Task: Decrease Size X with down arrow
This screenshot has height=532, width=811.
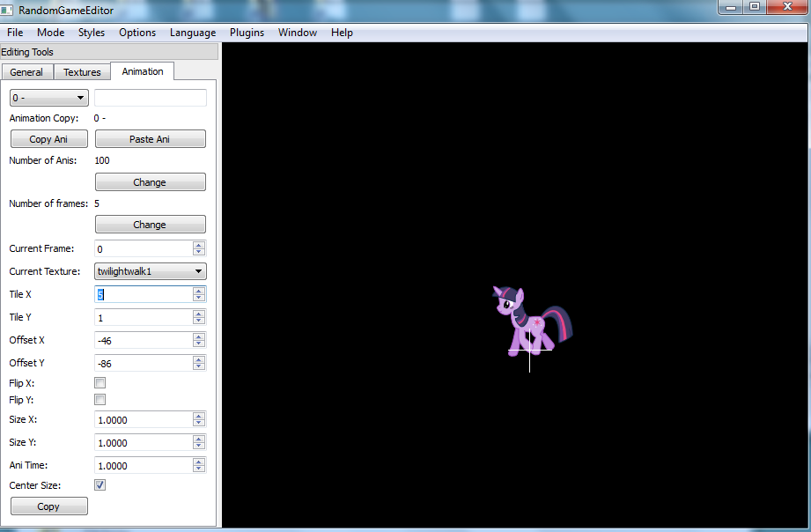Action: coord(199,423)
